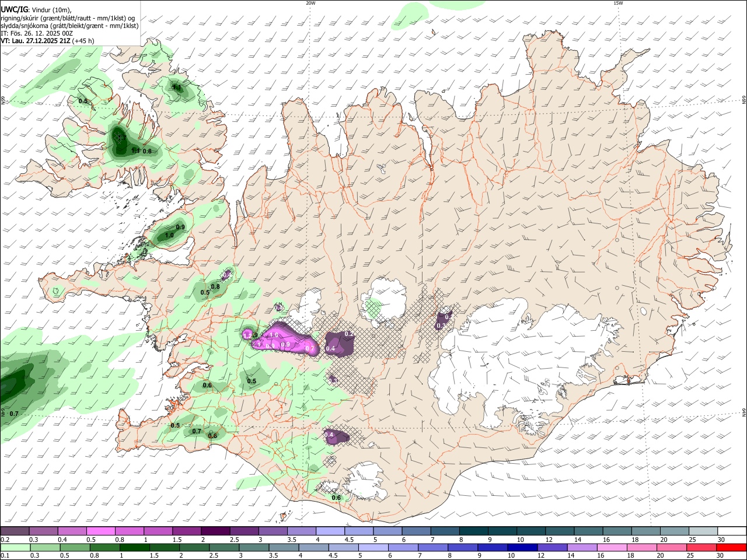Select the lower legend's 6 periwinkle swatch
747x560 pixels.
pyautogui.click(x=403, y=548)
